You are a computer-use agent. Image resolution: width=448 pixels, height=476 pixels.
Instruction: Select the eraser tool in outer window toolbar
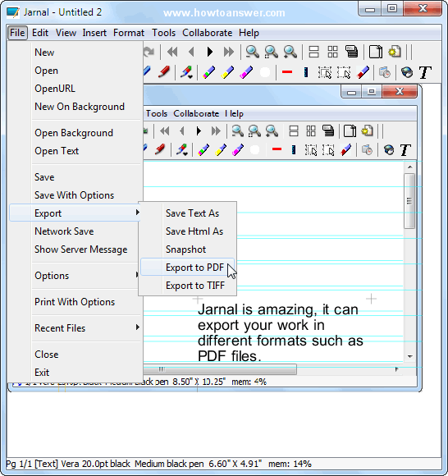pos(363,72)
